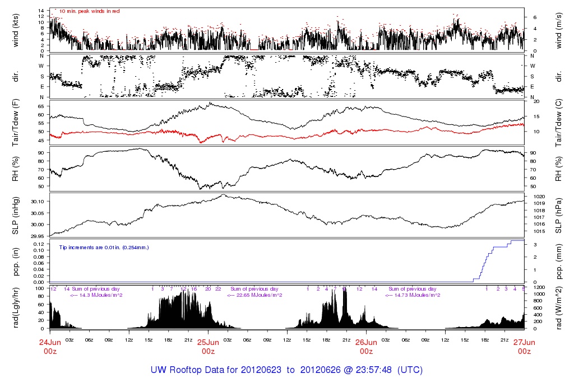Click the '03z' time tick after 24Jun

70,340
